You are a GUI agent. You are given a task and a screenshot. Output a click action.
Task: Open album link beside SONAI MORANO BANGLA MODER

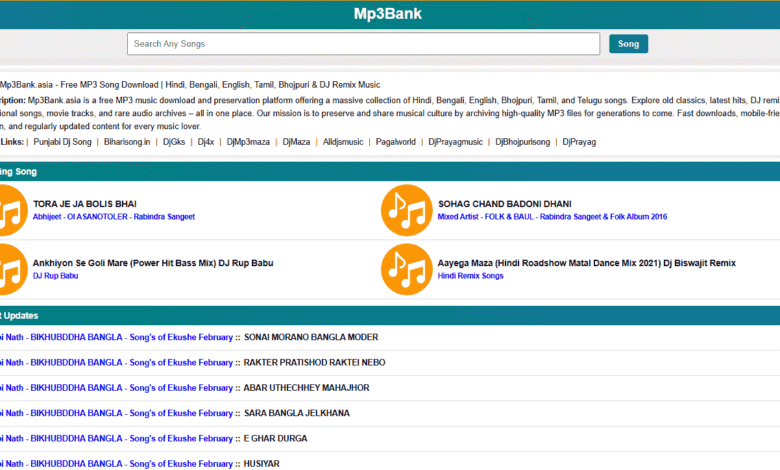pos(116,337)
